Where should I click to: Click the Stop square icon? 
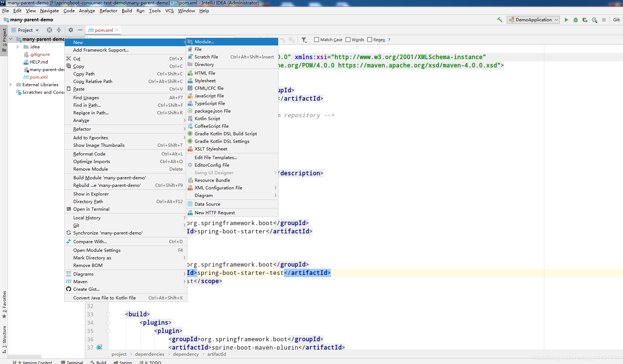(x=604, y=20)
